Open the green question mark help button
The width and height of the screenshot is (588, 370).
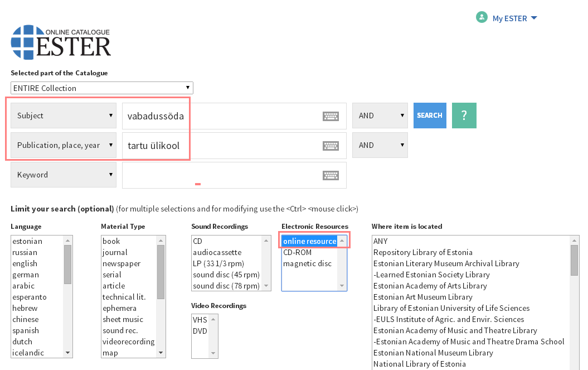(464, 116)
